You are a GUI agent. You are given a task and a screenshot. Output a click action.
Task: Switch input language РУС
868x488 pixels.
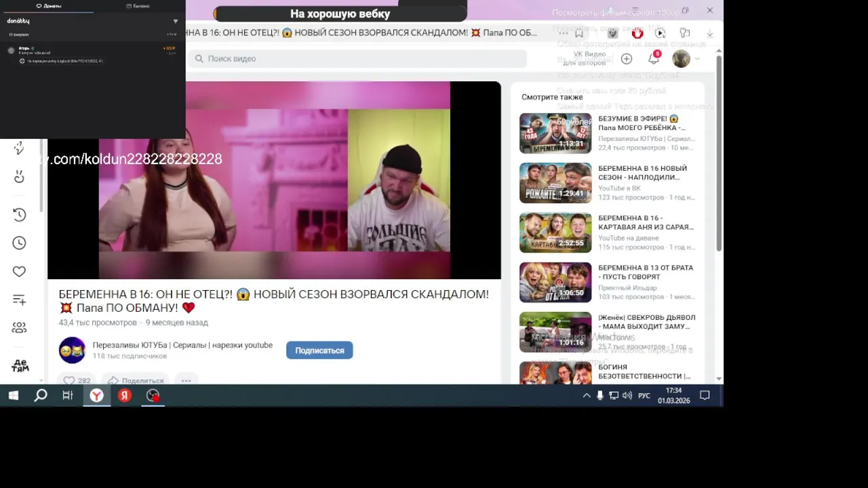pyautogui.click(x=644, y=396)
